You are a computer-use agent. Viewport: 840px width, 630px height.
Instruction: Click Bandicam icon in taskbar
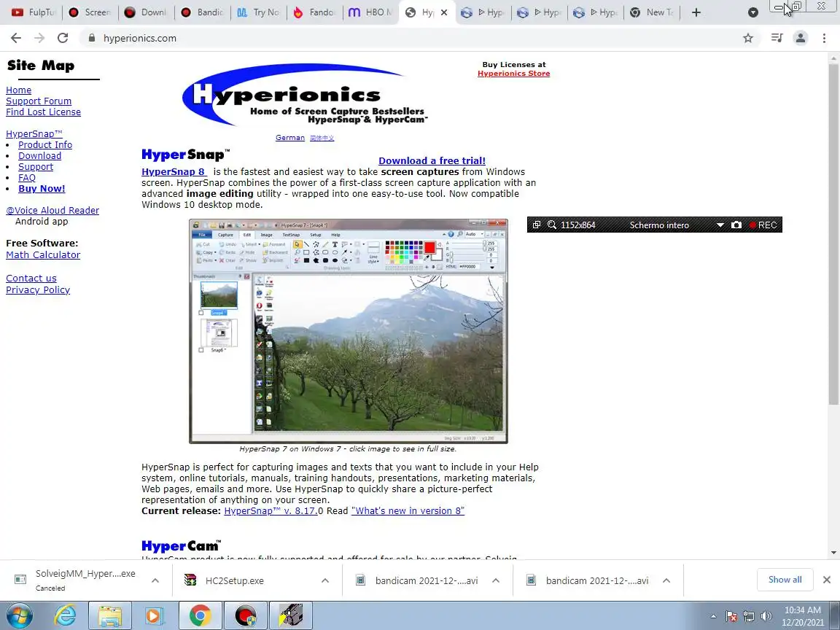tap(245, 615)
